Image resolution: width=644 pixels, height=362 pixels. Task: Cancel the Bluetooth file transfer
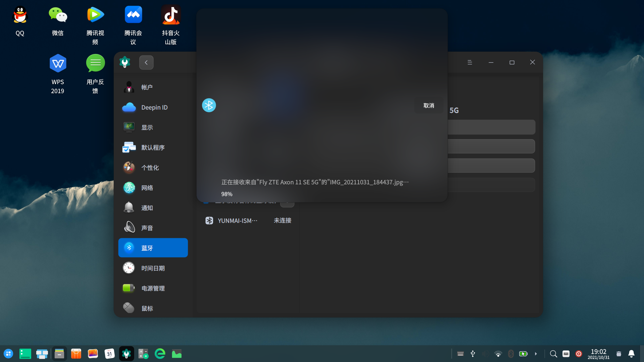428,106
